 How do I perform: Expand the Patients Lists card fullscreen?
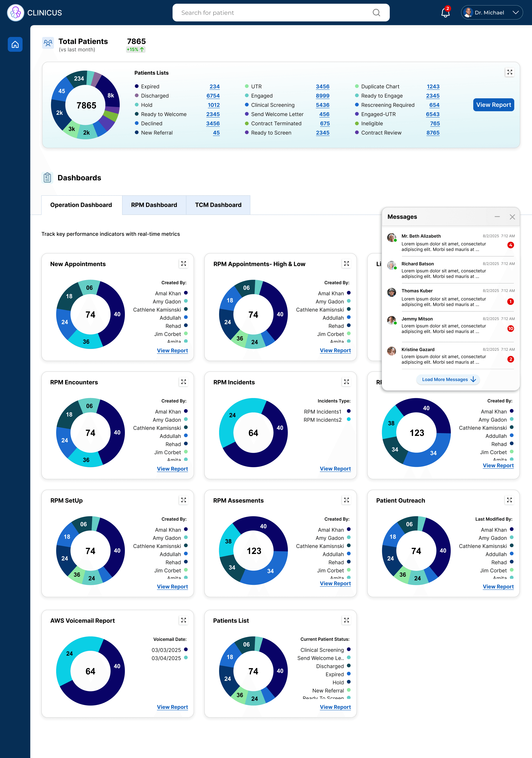tap(510, 72)
